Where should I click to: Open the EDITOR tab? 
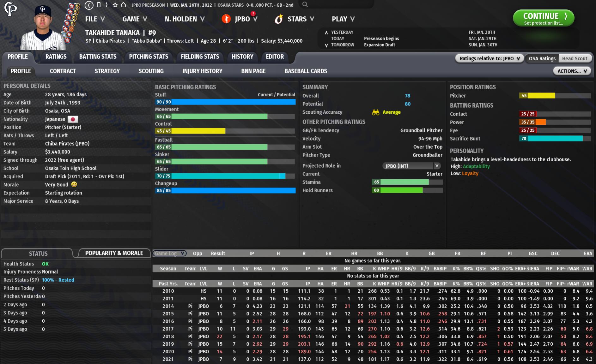275,57
